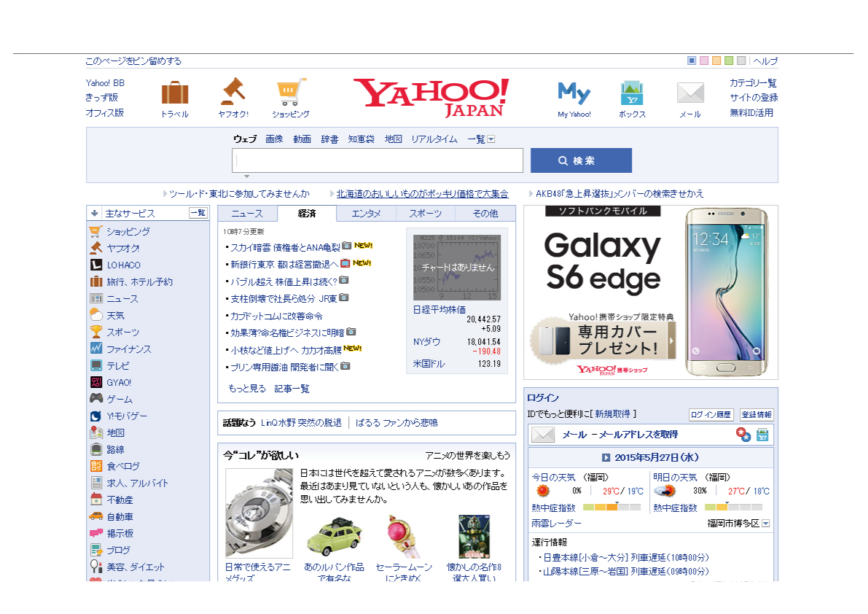
Task: Open the スポーツ news tab
Action: tap(425, 214)
